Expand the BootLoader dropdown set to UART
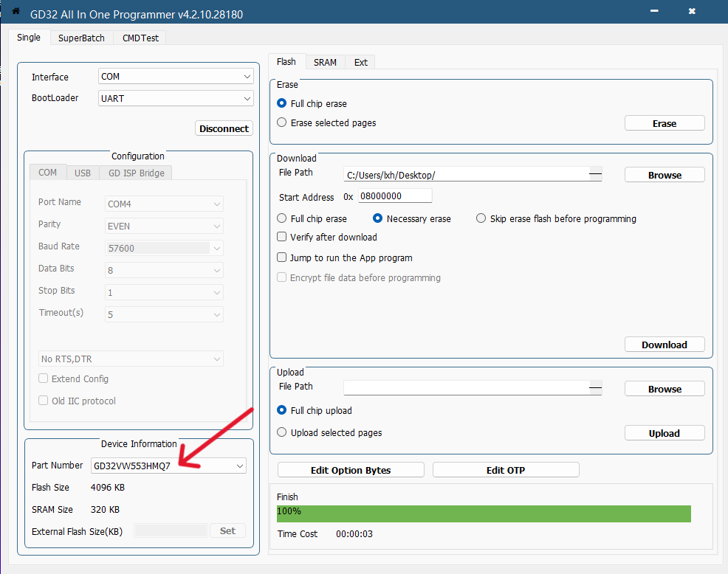The width and height of the screenshot is (728, 574). click(176, 98)
